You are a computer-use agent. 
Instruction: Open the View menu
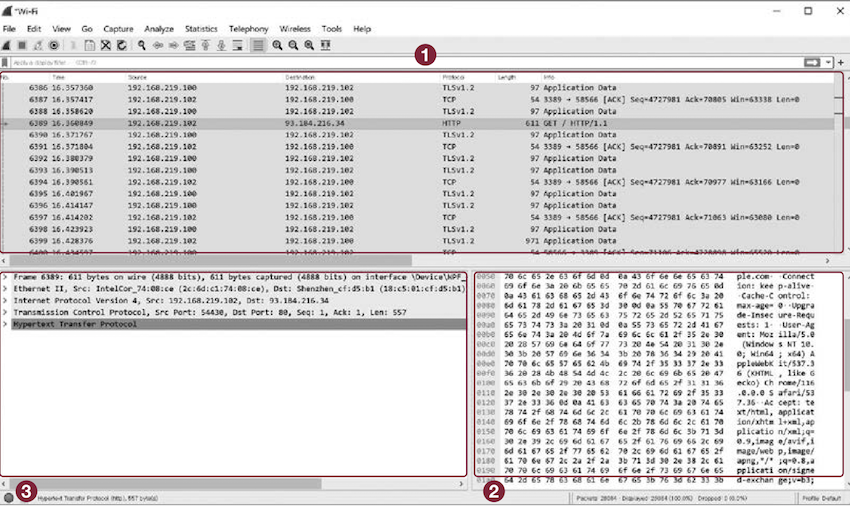tap(61, 29)
